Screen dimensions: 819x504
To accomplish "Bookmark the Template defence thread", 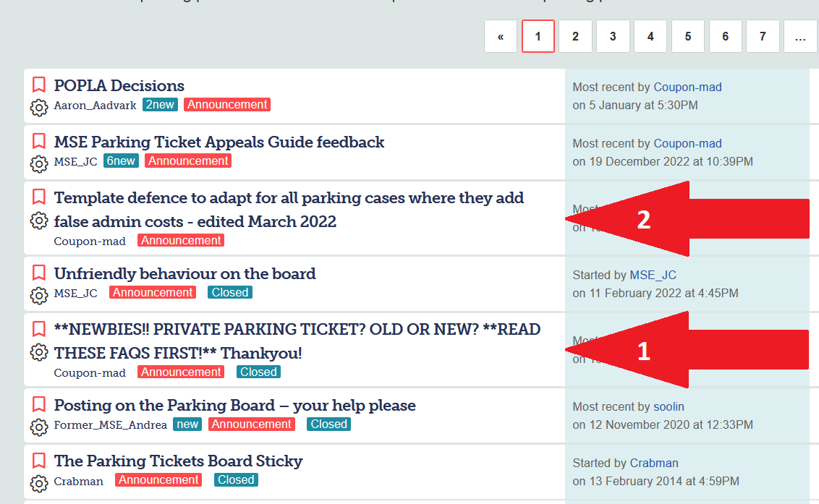I will tap(38, 197).
